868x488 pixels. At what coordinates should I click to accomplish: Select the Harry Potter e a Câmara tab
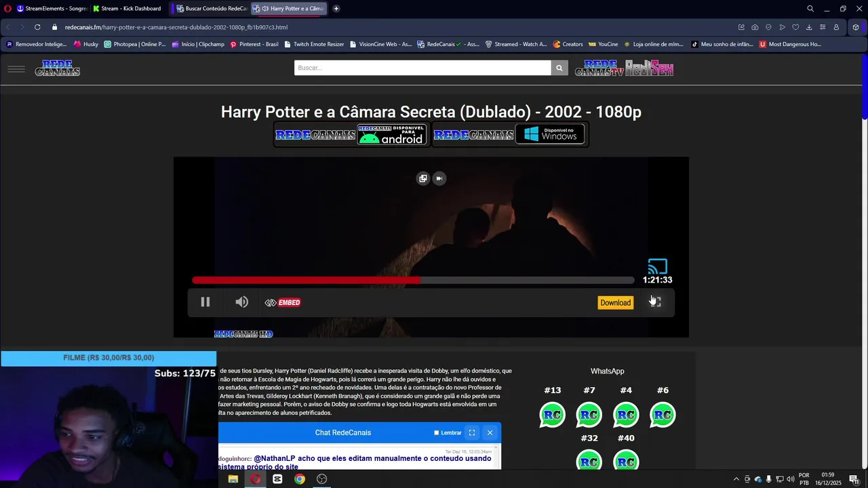pyautogui.click(x=289, y=9)
